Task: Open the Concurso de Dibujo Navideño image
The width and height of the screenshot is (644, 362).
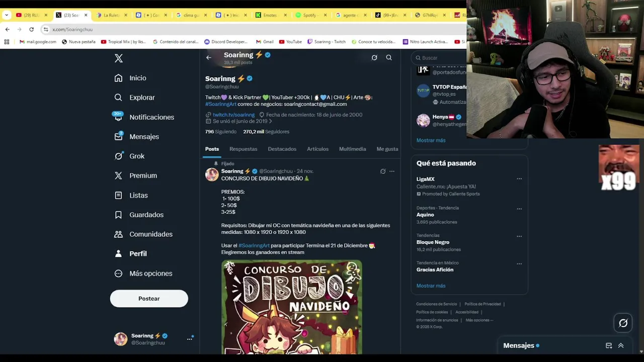Action: pyautogui.click(x=292, y=307)
